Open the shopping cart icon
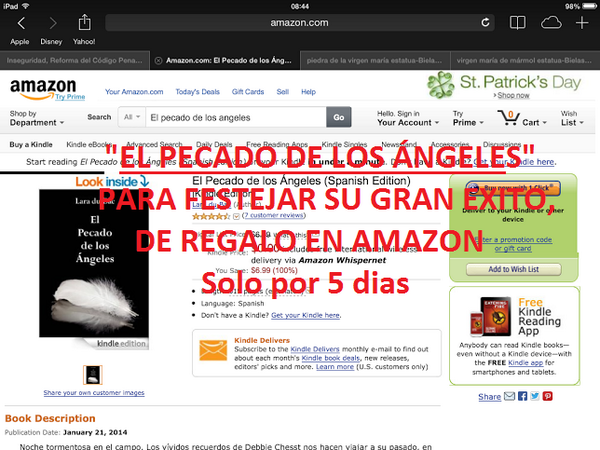Screen dimensions: 600x450 509,117
